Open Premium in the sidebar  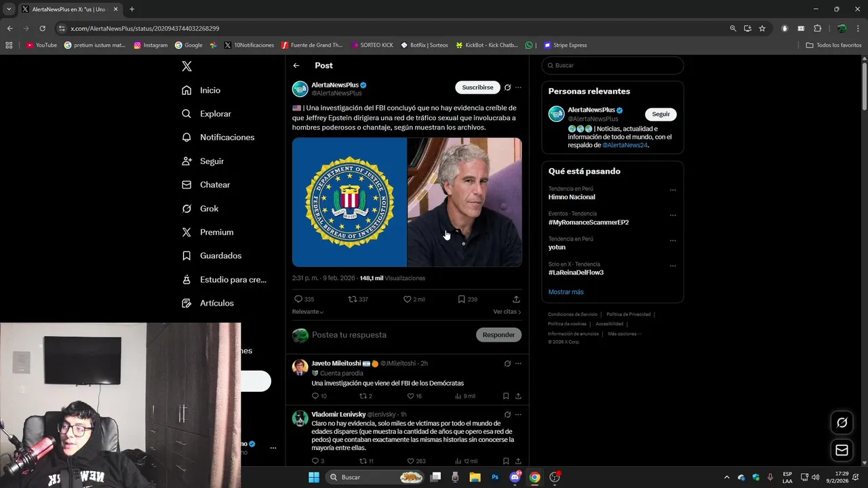pos(208,232)
